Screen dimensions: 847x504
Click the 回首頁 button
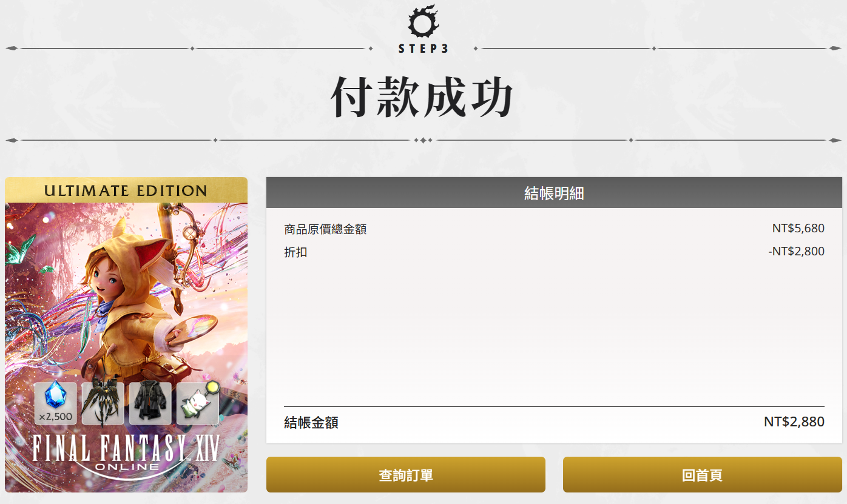tap(702, 474)
